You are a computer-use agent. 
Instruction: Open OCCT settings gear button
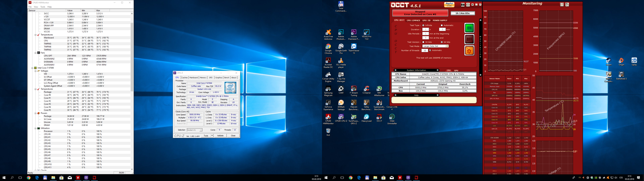coord(469,51)
